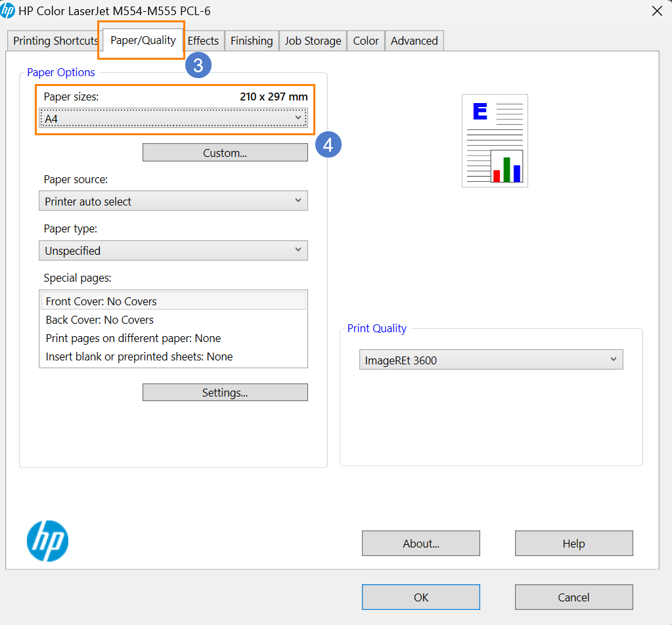Screen dimensions: 672x625
Task: Select 'Print pages on different paper: None'
Action: (173, 338)
